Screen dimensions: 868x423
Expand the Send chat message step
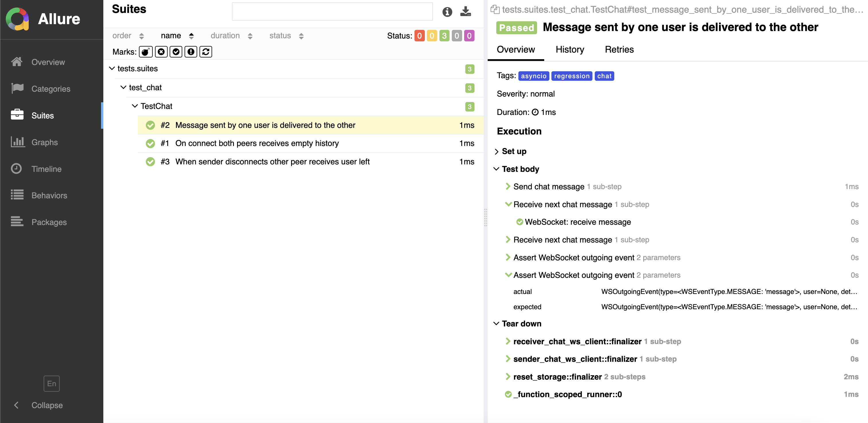tap(508, 186)
